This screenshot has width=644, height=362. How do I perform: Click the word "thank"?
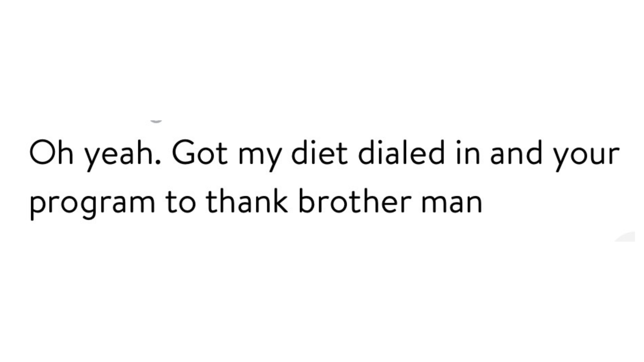[x=247, y=201]
